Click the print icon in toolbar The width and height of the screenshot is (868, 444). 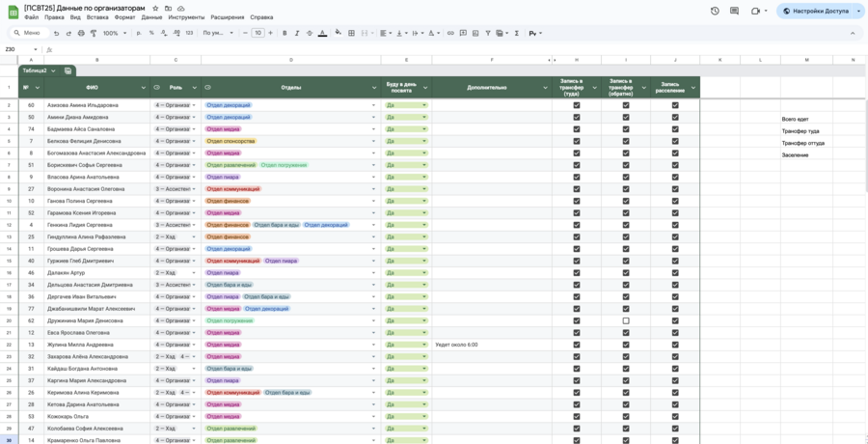pos(81,33)
